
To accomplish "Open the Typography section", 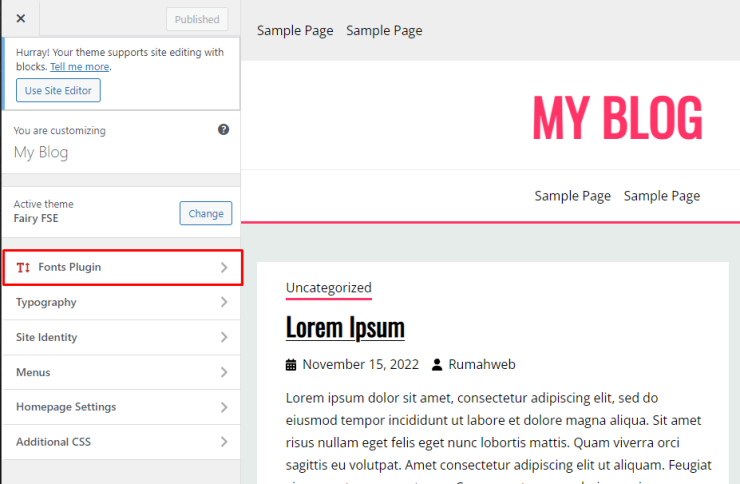I will [x=121, y=302].
